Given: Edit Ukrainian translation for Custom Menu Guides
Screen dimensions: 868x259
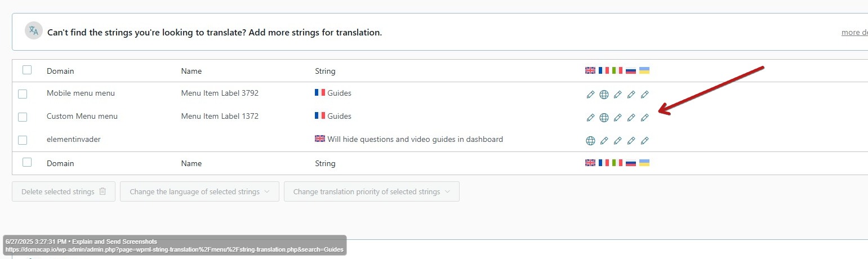Looking at the screenshot, I should click(645, 118).
